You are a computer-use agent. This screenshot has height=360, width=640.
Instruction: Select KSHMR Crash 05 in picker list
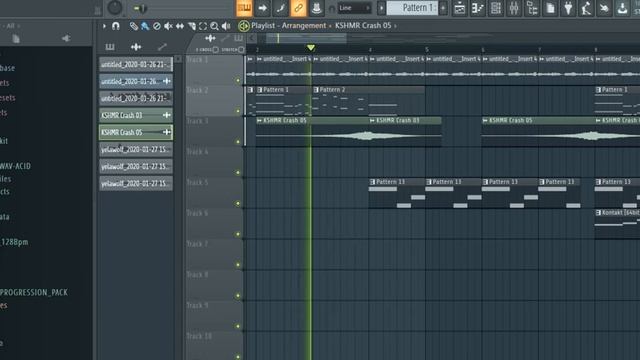click(136, 132)
